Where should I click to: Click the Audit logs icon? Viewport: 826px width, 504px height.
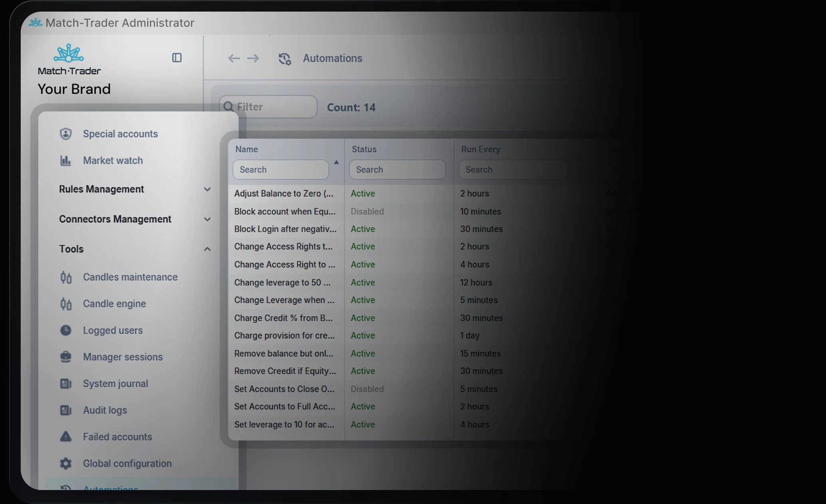point(66,410)
